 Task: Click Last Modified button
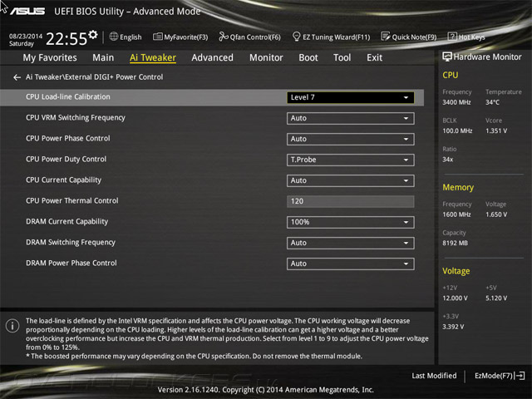pyautogui.click(x=434, y=376)
